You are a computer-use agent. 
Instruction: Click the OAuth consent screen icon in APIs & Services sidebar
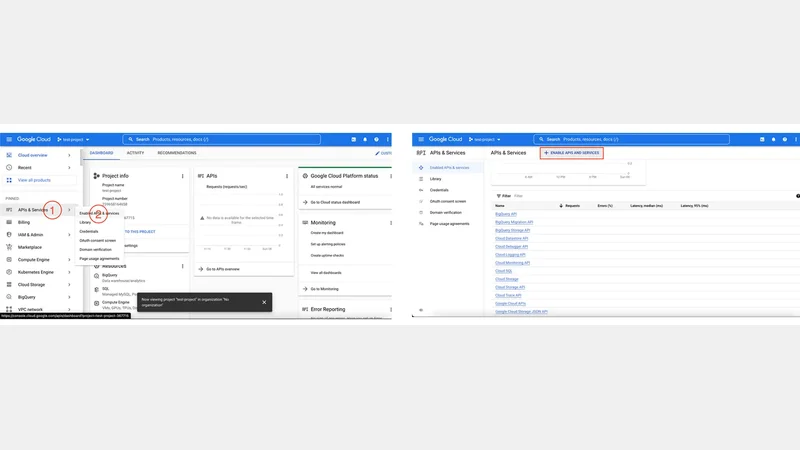pos(421,202)
